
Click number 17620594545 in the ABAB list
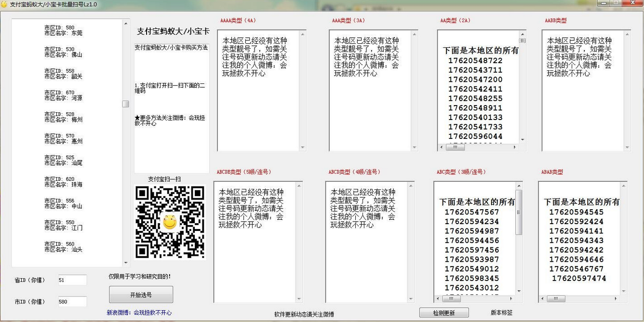click(x=577, y=212)
